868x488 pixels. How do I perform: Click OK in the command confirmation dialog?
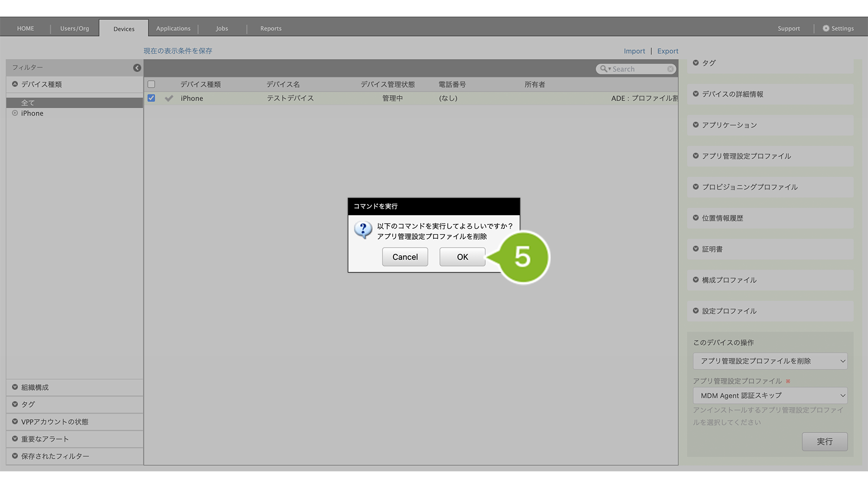462,257
